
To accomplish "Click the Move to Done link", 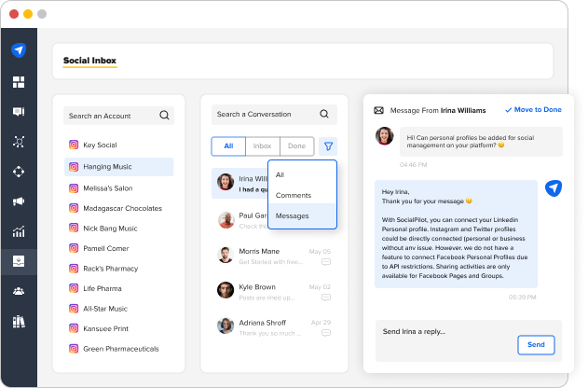I will click(x=533, y=110).
